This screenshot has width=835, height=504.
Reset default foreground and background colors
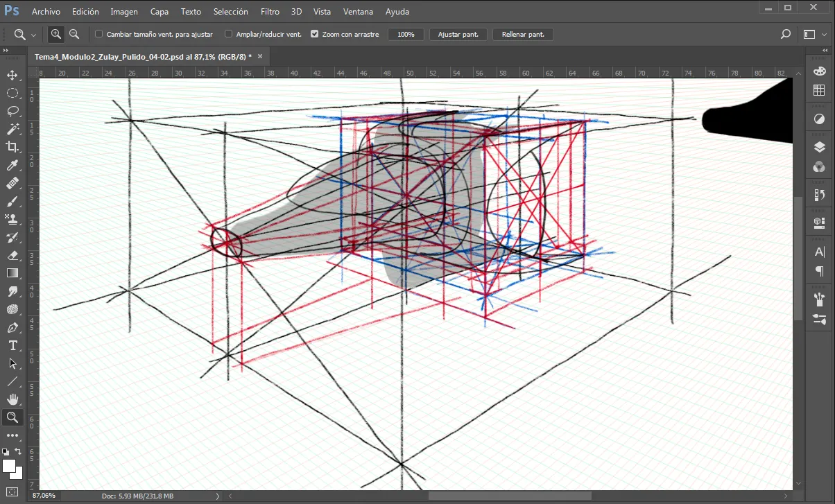(6, 451)
